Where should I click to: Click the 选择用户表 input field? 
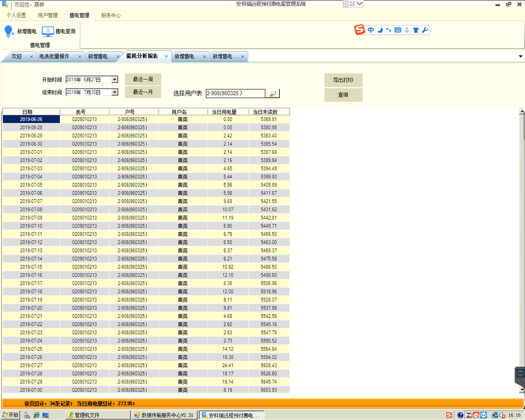[235, 94]
